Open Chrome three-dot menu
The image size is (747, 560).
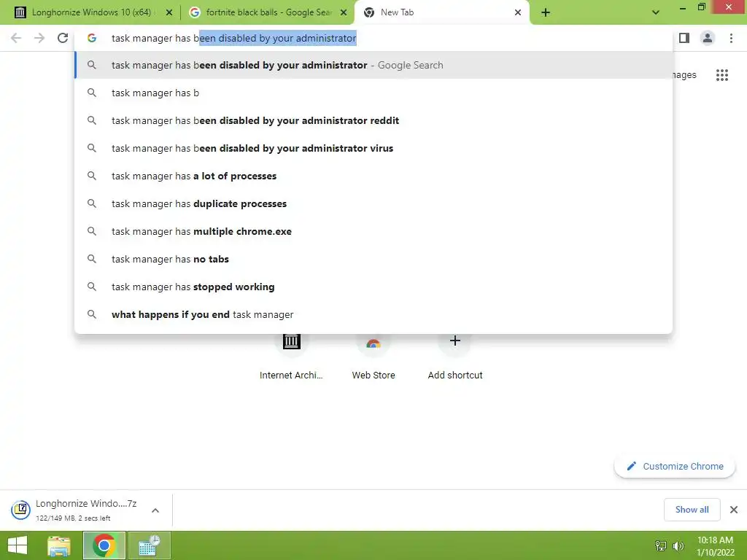731,38
